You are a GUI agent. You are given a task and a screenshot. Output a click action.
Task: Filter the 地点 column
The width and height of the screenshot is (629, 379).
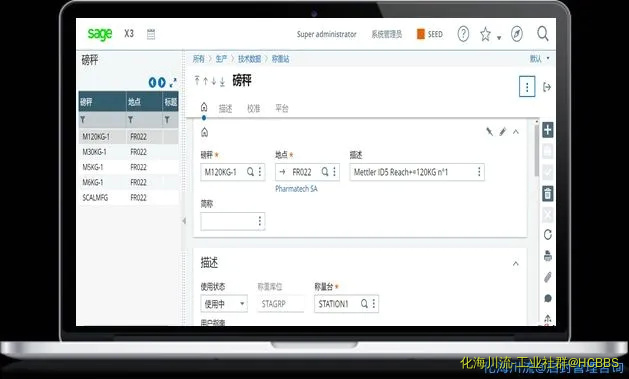click(130, 120)
